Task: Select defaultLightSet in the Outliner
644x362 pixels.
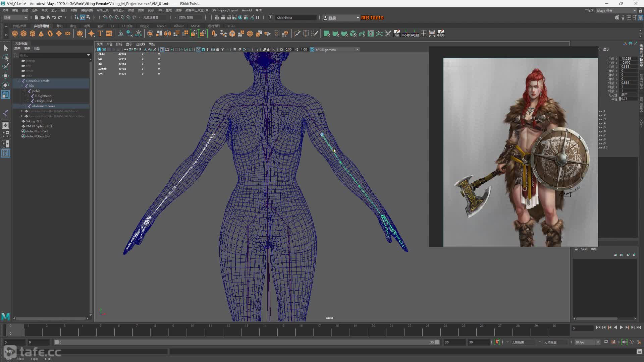Action: [37, 131]
